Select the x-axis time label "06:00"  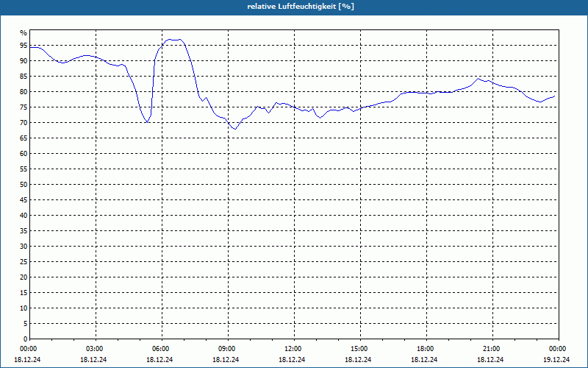pos(162,349)
